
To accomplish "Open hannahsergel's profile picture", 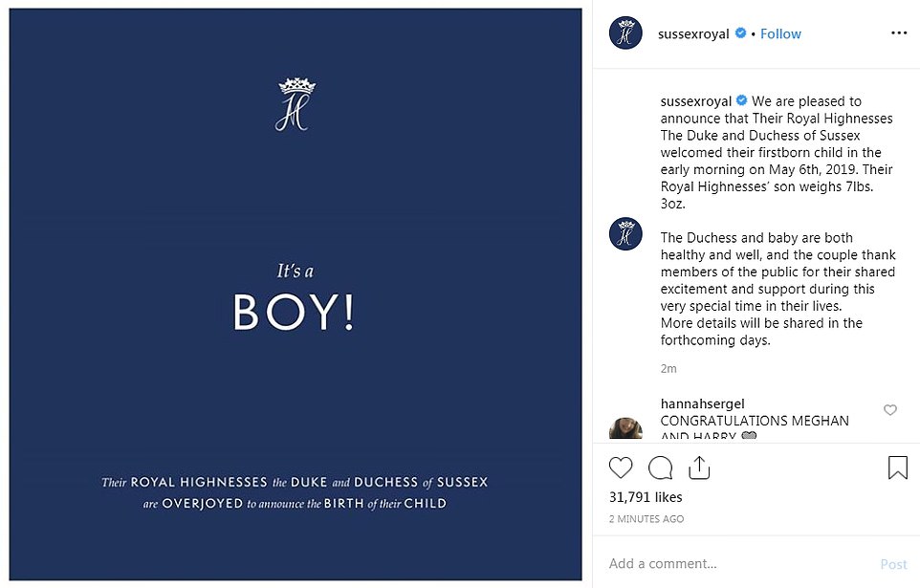I will click(625, 426).
